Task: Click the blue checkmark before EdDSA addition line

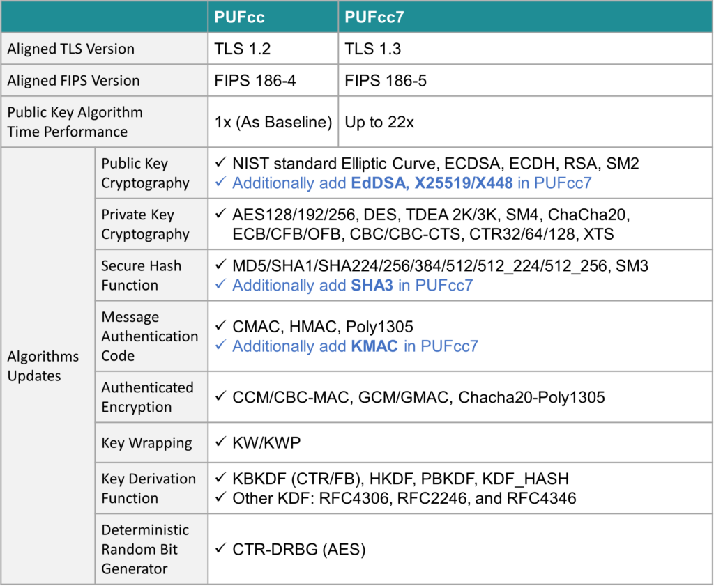Action: [220, 183]
